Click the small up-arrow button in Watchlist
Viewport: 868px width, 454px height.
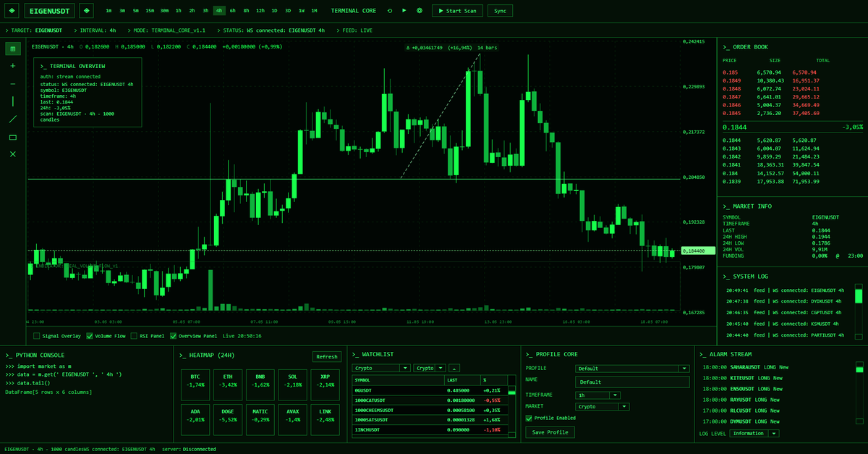[454, 368]
